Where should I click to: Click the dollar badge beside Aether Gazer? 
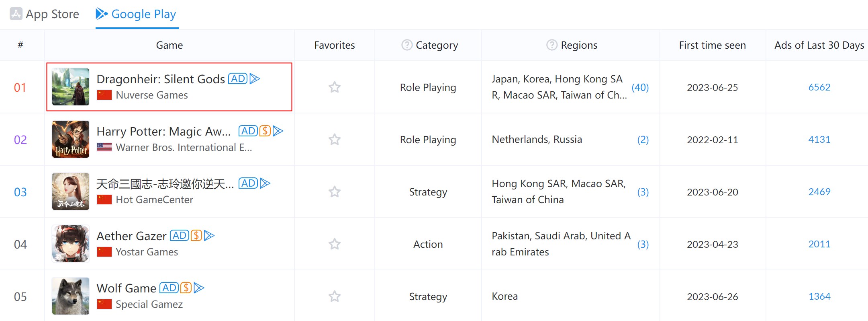(x=196, y=235)
